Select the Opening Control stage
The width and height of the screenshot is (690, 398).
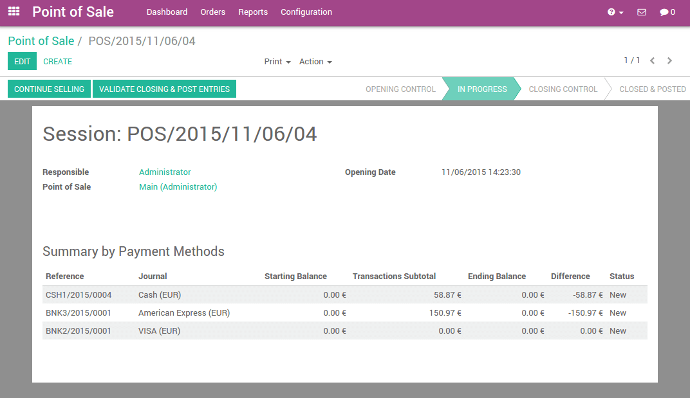point(400,89)
